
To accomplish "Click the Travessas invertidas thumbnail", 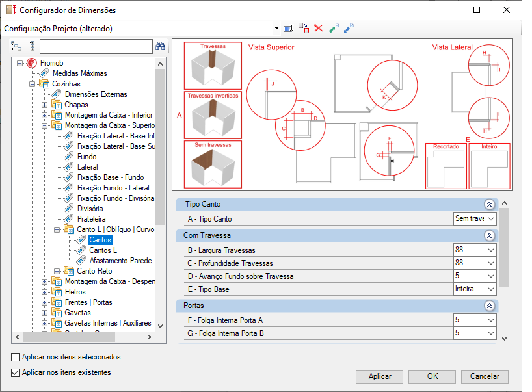I will [213, 114].
